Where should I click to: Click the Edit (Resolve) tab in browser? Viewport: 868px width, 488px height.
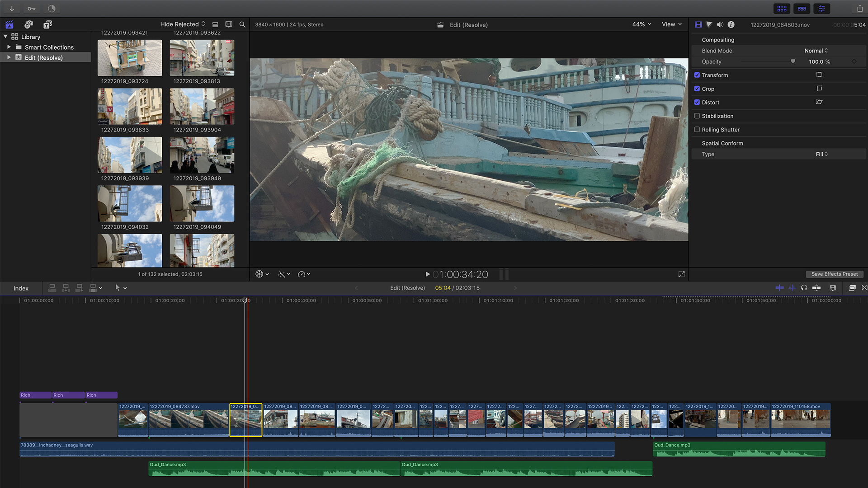click(x=43, y=57)
